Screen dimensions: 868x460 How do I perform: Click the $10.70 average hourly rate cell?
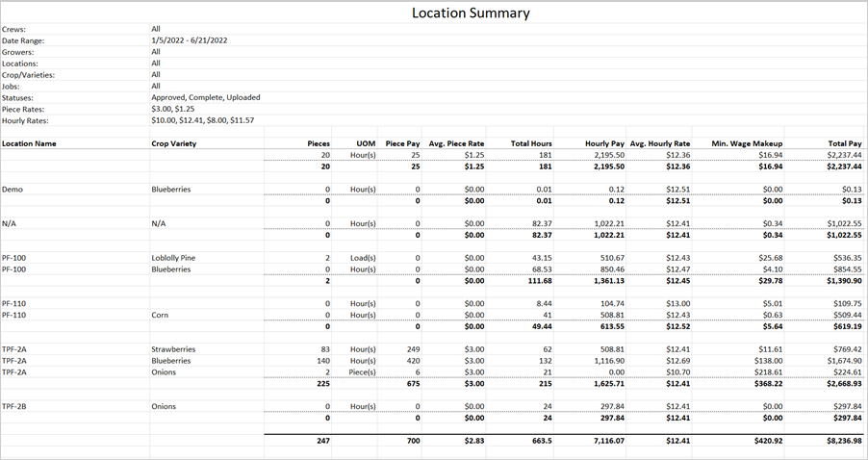pyautogui.click(x=678, y=372)
